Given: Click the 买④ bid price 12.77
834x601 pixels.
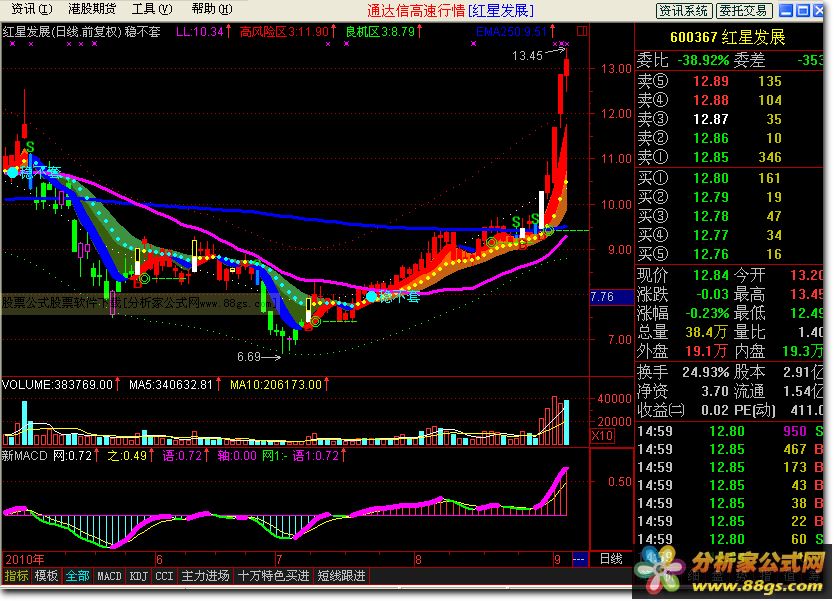Looking at the screenshot, I should 711,236.
